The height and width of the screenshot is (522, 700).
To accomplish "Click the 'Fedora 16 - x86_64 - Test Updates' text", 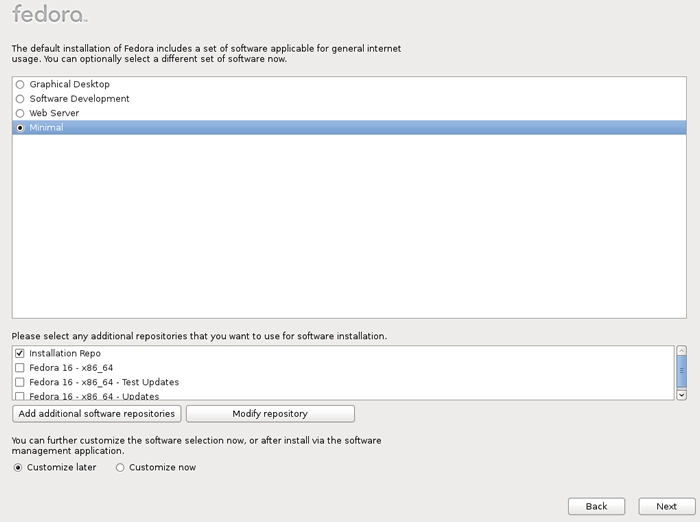I will 104,382.
